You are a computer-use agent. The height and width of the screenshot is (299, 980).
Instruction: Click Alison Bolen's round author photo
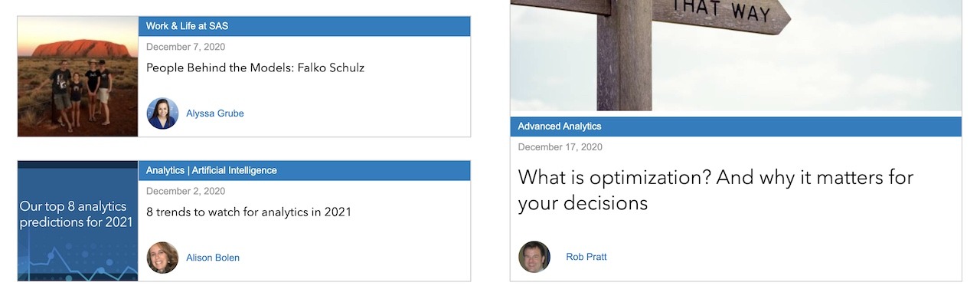pyautogui.click(x=162, y=258)
